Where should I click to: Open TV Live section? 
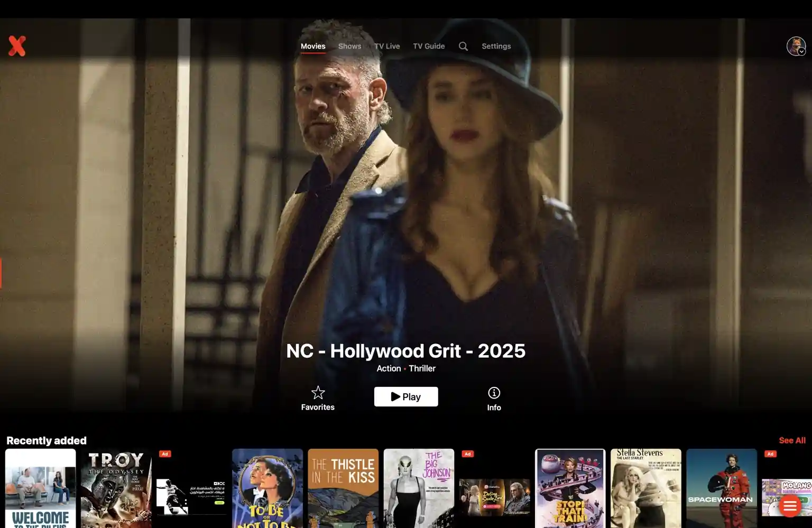[x=387, y=46]
